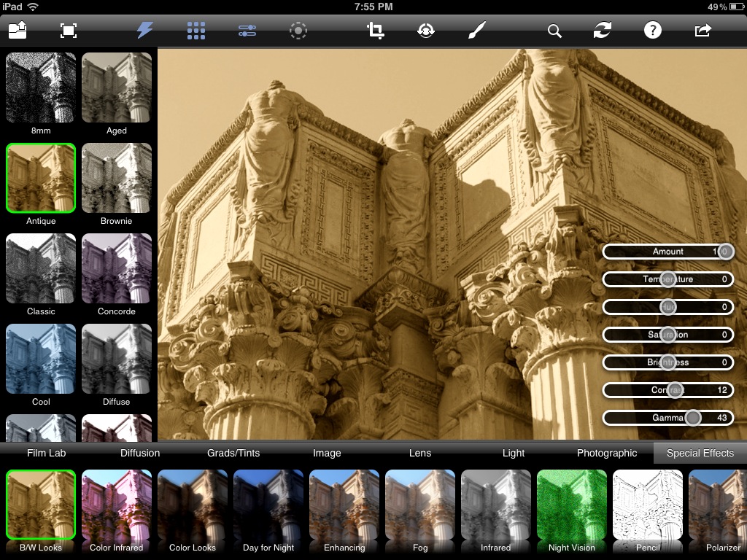747x560 pixels.
Task: Click the Amount slider knob
Action: (x=724, y=252)
